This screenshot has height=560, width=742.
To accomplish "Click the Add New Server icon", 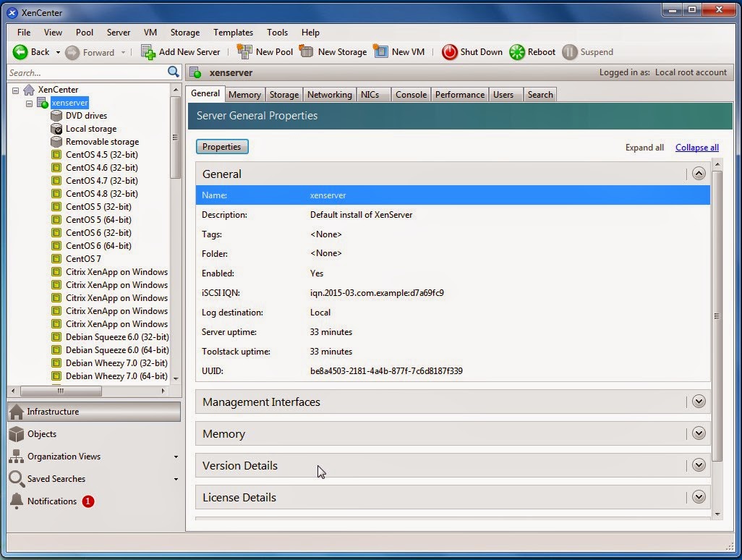I will 148,51.
